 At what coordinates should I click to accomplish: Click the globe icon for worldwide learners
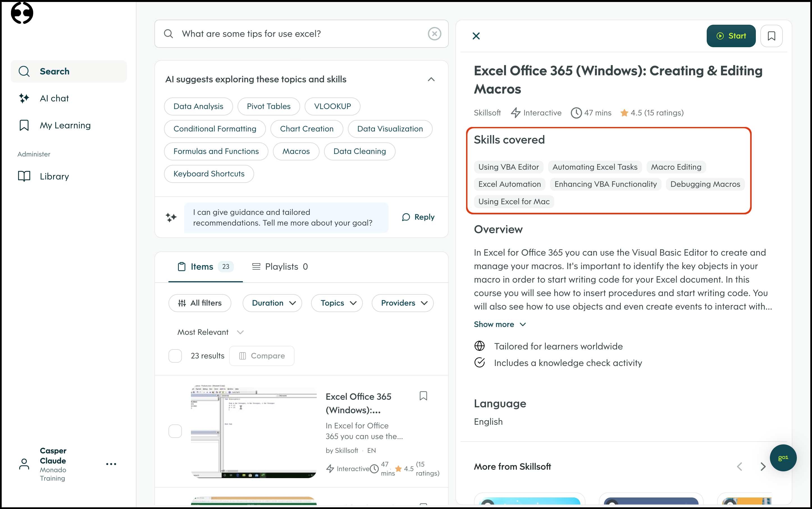coord(480,346)
